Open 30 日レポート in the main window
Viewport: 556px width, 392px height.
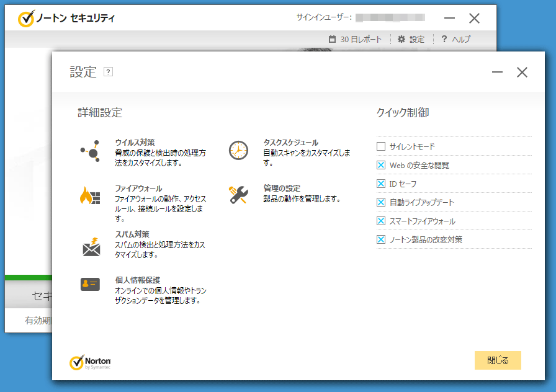tap(361, 39)
